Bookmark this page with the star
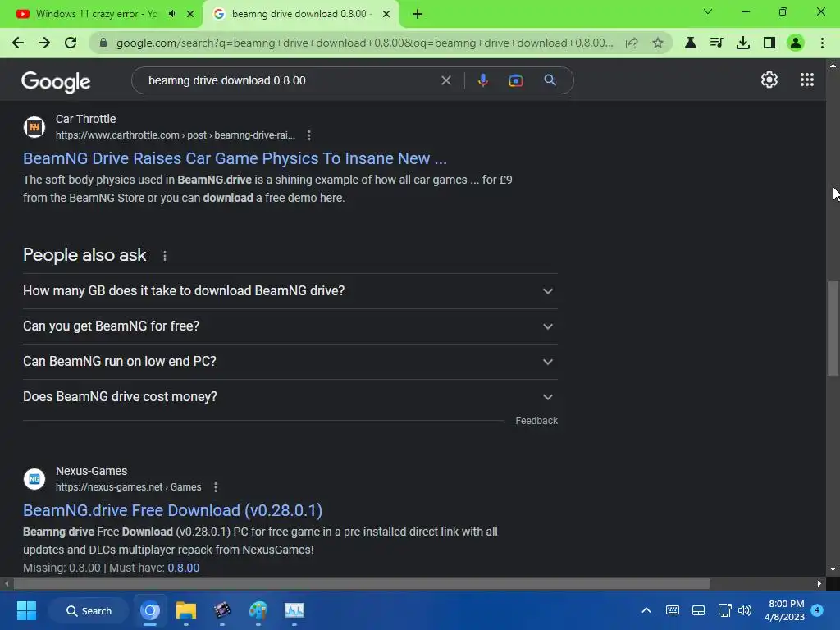The width and height of the screenshot is (840, 630). 658,43
